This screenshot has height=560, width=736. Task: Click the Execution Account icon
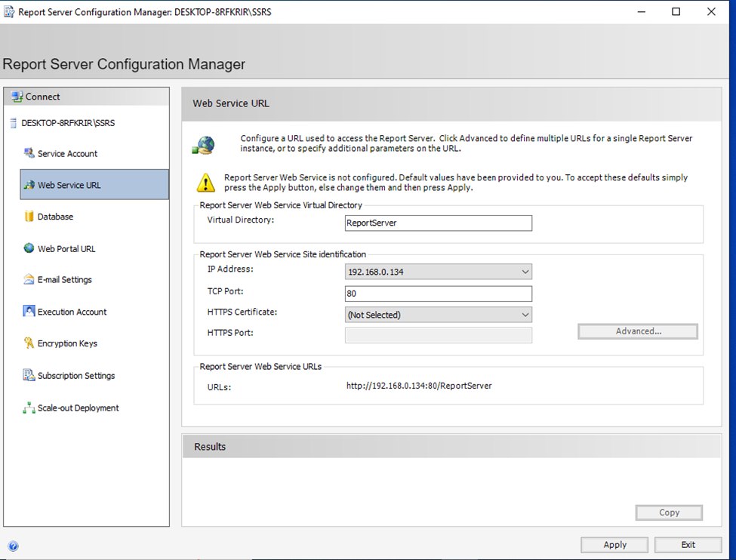tap(29, 311)
